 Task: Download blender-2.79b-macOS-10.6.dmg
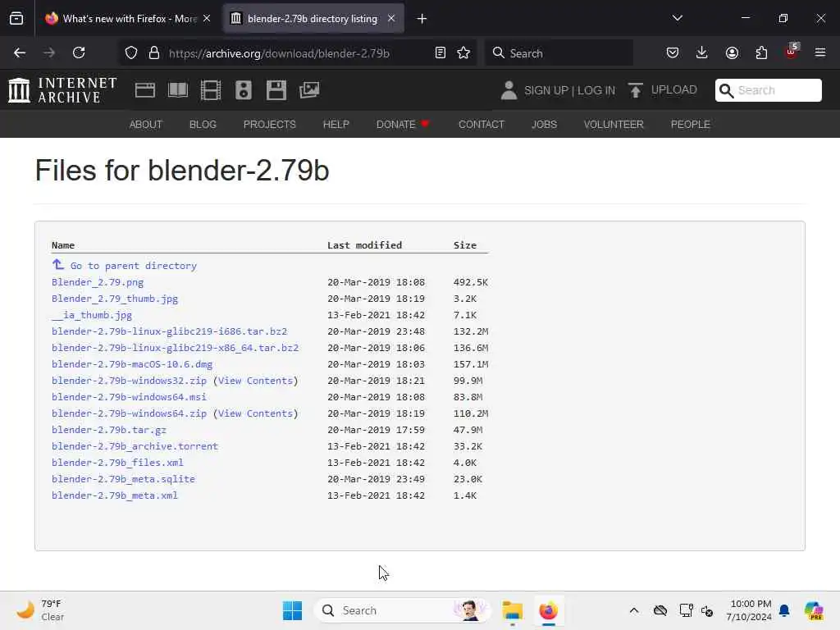click(132, 364)
